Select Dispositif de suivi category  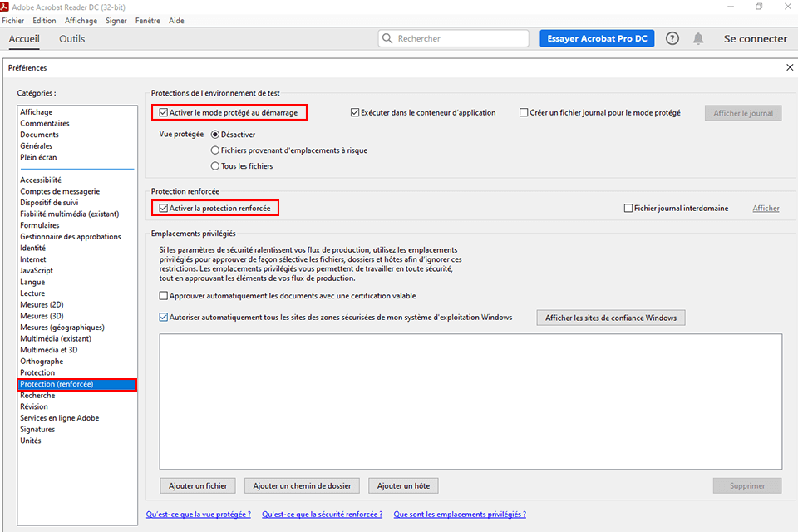[49, 202]
